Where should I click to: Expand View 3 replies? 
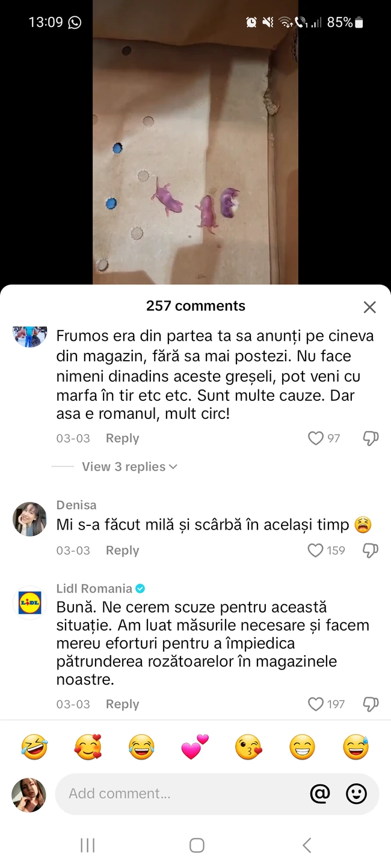pos(129,466)
